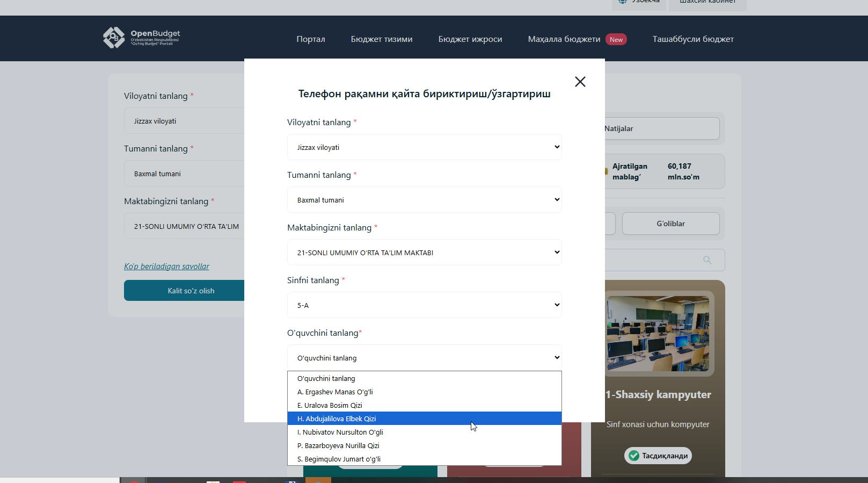Open the class dropdown showing 5-A
This screenshot has width=868, height=483.
425,305
